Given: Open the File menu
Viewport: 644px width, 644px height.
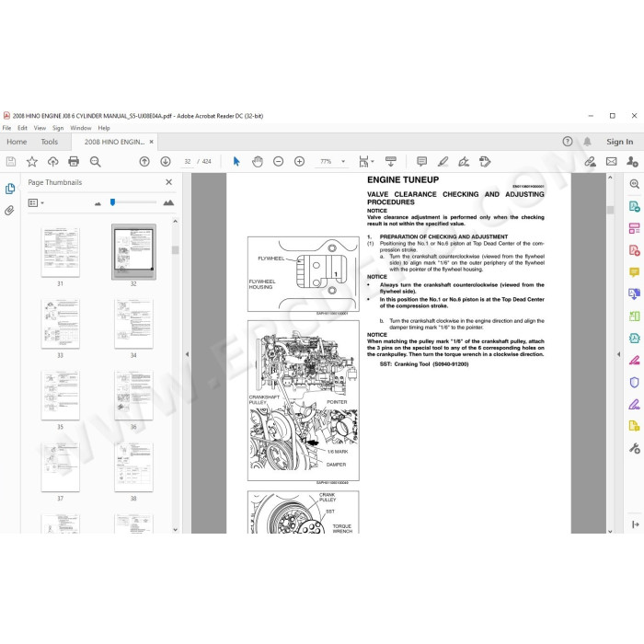Looking at the screenshot, I should coord(6,128).
